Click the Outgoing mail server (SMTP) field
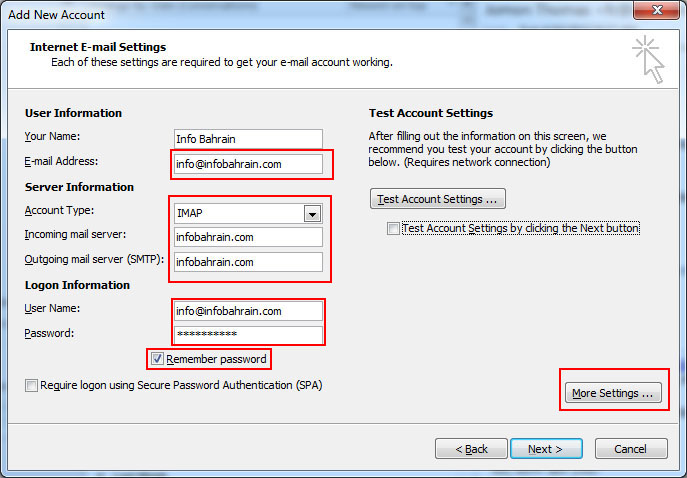The width and height of the screenshot is (687, 478). coord(248,262)
